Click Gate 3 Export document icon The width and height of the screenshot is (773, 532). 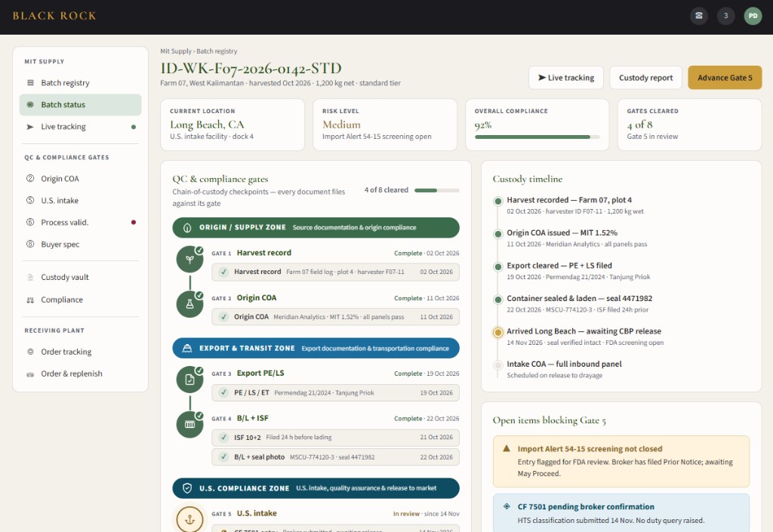(189, 380)
